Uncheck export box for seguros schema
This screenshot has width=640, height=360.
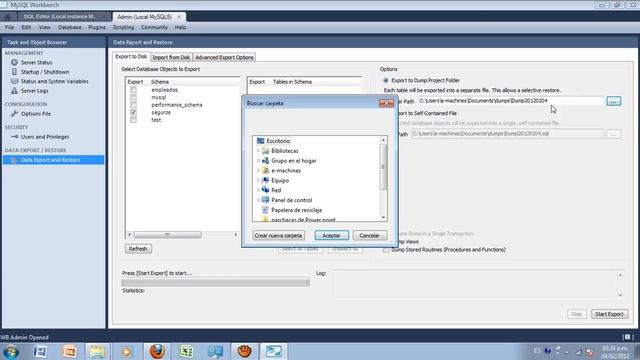pos(133,112)
